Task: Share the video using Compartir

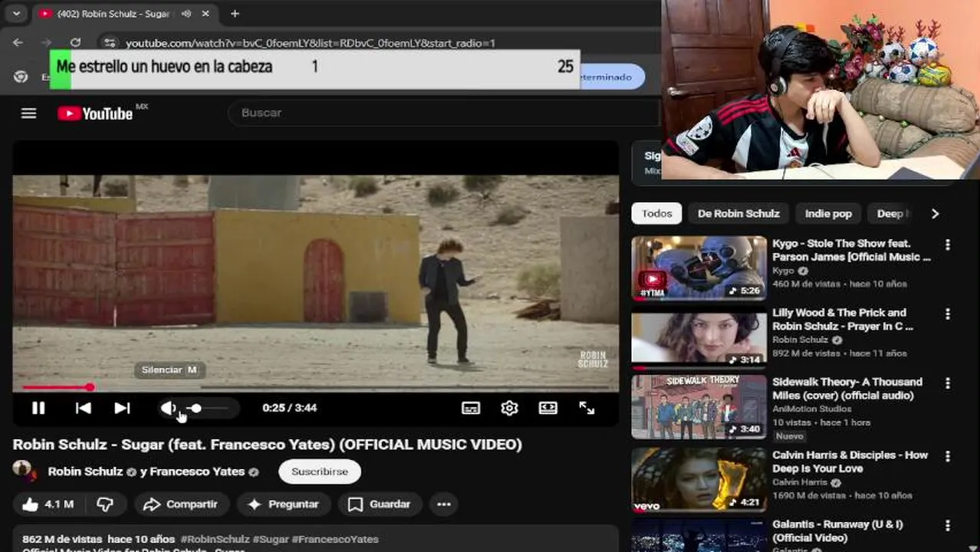Action: (181, 504)
